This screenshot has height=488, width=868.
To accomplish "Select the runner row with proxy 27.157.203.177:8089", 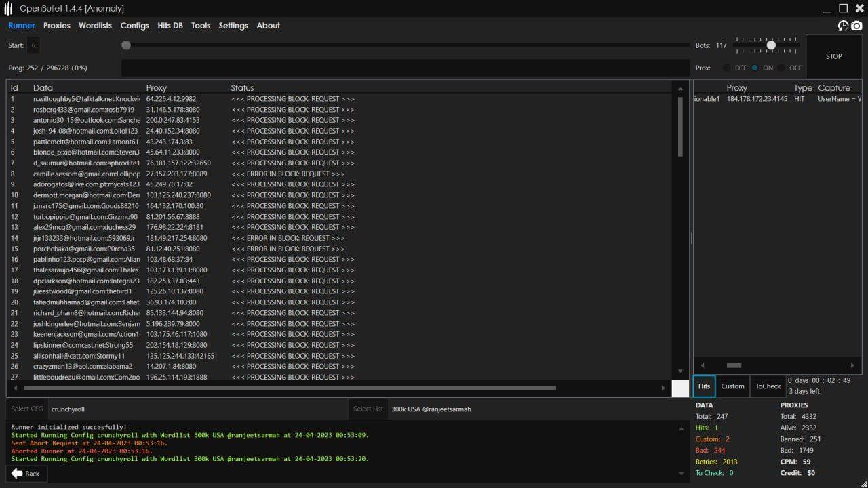I will pyautogui.click(x=340, y=174).
